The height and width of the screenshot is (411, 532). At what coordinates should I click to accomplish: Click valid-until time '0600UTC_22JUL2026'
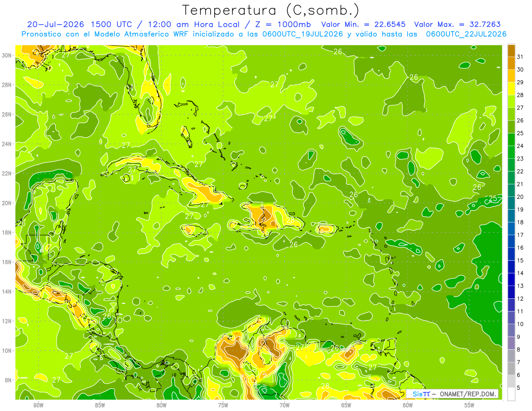pos(466,34)
